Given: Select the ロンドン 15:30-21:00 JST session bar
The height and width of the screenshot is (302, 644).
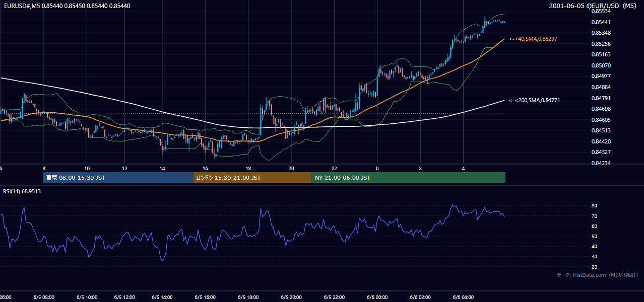Looking at the screenshot, I should tap(252, 178).
